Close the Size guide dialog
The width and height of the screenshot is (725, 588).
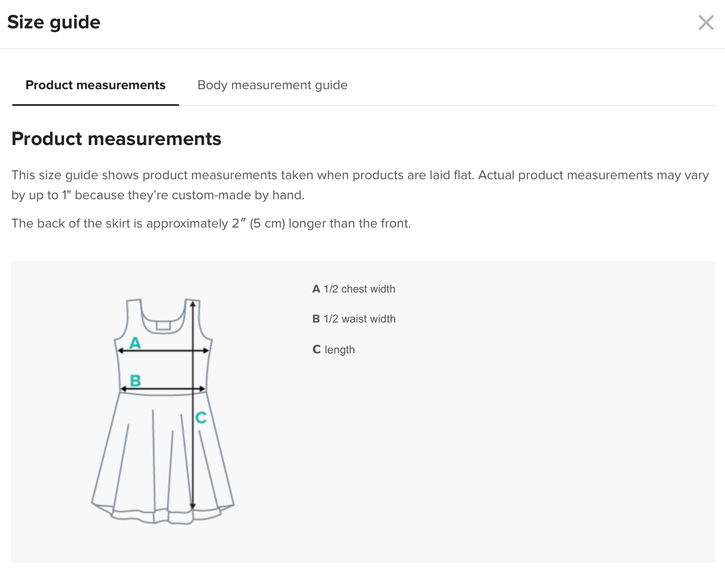(x=706, y=23)
